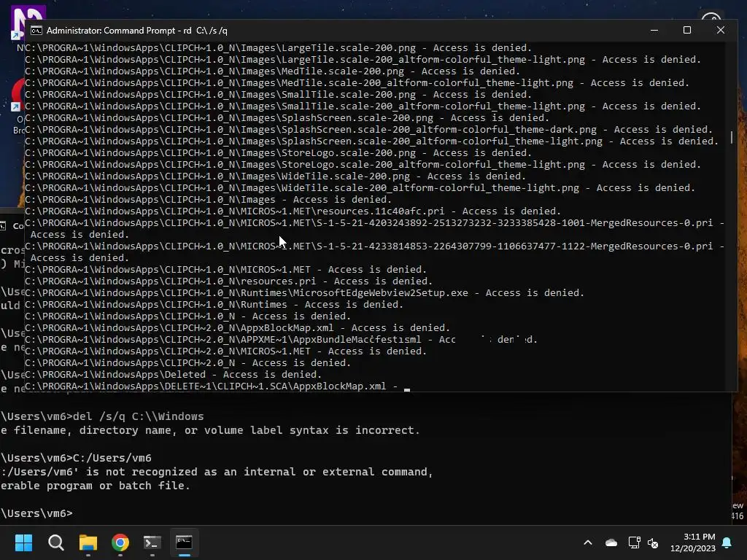The image size is (747, 560).
Task: Open the OneDrive cloud tray icon
Action: tap(611, 542)
